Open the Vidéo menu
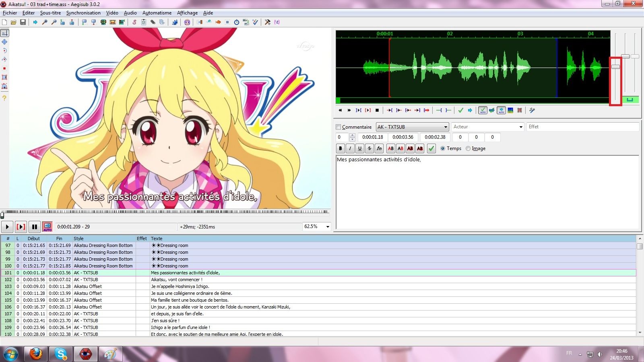This screenshot has width=644, height=362. pyautogui.click(x=112, y=13)
